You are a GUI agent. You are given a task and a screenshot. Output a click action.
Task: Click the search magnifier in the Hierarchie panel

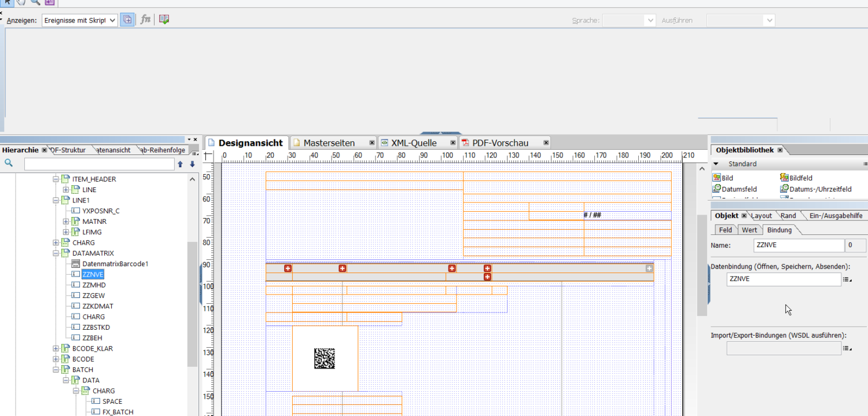coord(8,163)
